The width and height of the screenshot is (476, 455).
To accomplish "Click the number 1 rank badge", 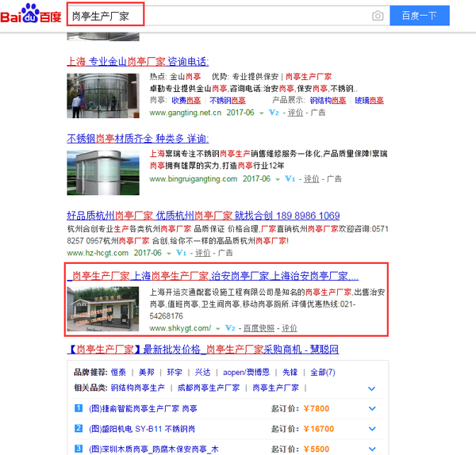I will point(79,408).
